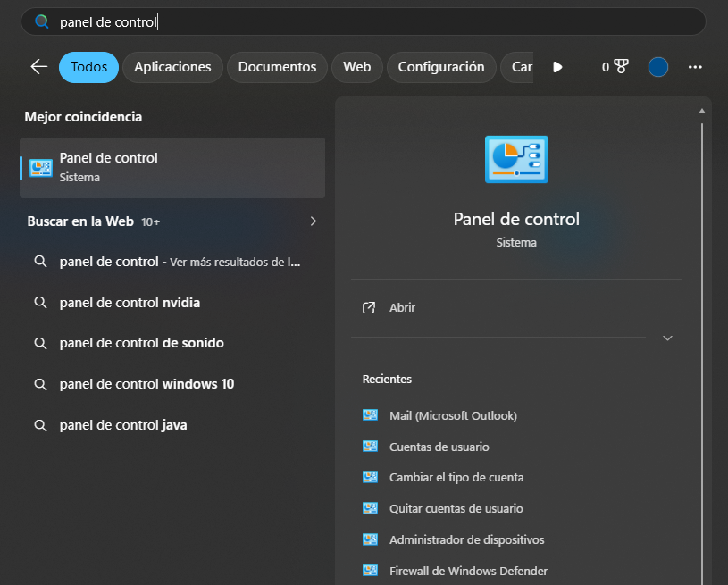728x585 pixels.
Task: Switch to the Aplicaciones filter tab
Action: click(172, 67)
